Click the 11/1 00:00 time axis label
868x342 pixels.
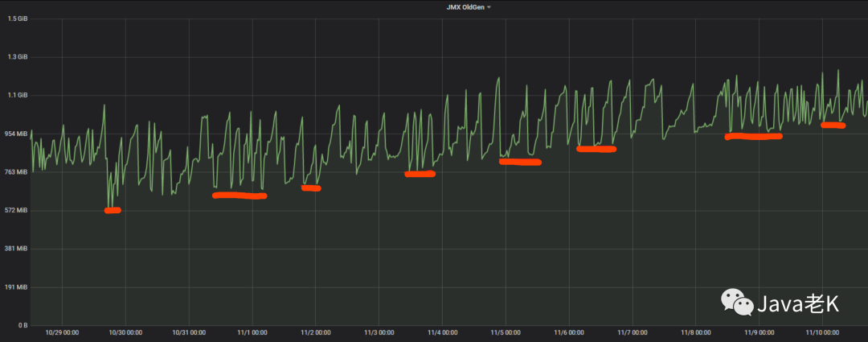point(252,333)
